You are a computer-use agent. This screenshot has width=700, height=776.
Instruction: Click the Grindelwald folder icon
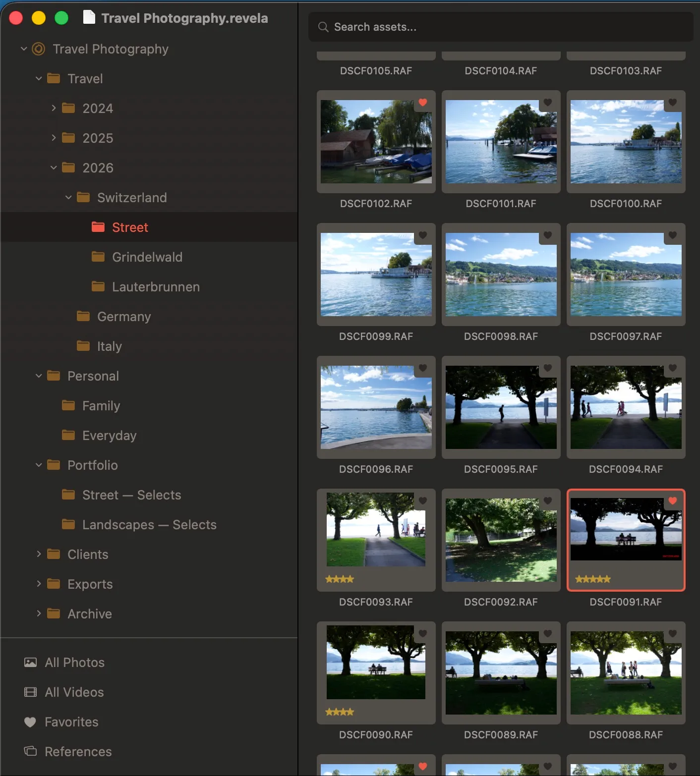pos(98,257)
